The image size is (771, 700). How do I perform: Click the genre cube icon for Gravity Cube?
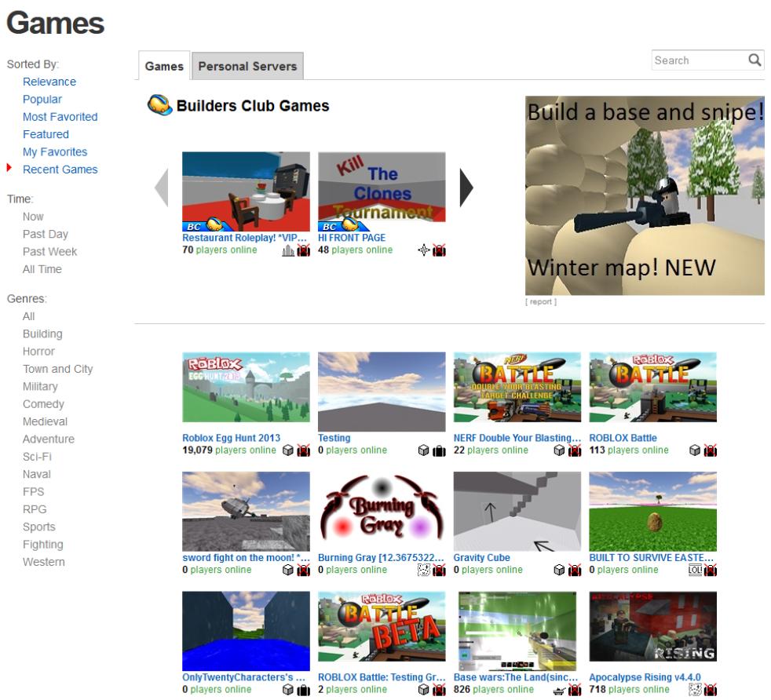(559, 571)
